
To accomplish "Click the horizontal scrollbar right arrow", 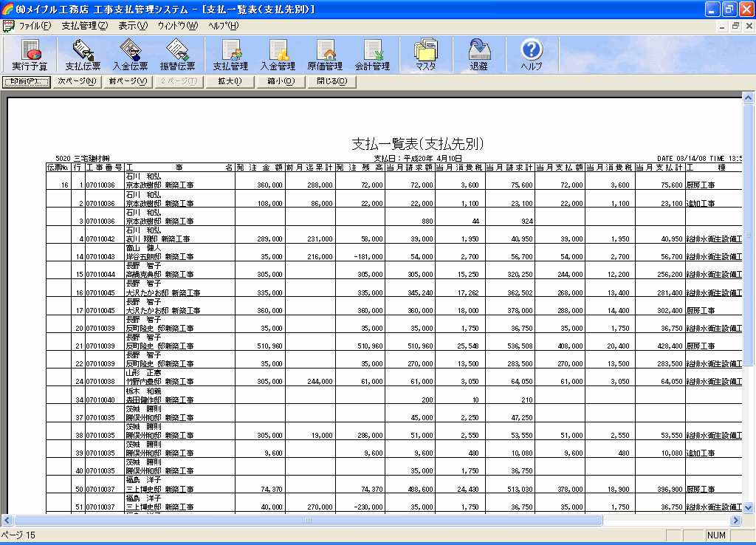I will pyautogui.click(x=735, y=520).
